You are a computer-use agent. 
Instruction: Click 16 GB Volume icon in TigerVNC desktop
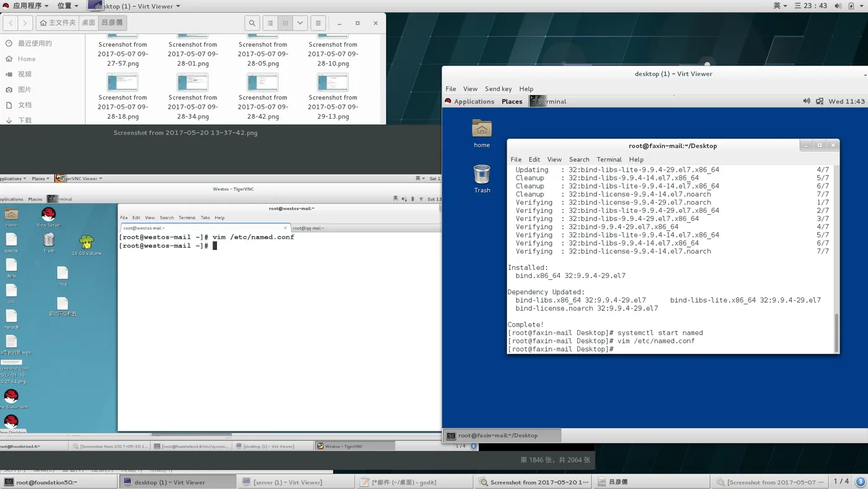click(x=86, y=245)
